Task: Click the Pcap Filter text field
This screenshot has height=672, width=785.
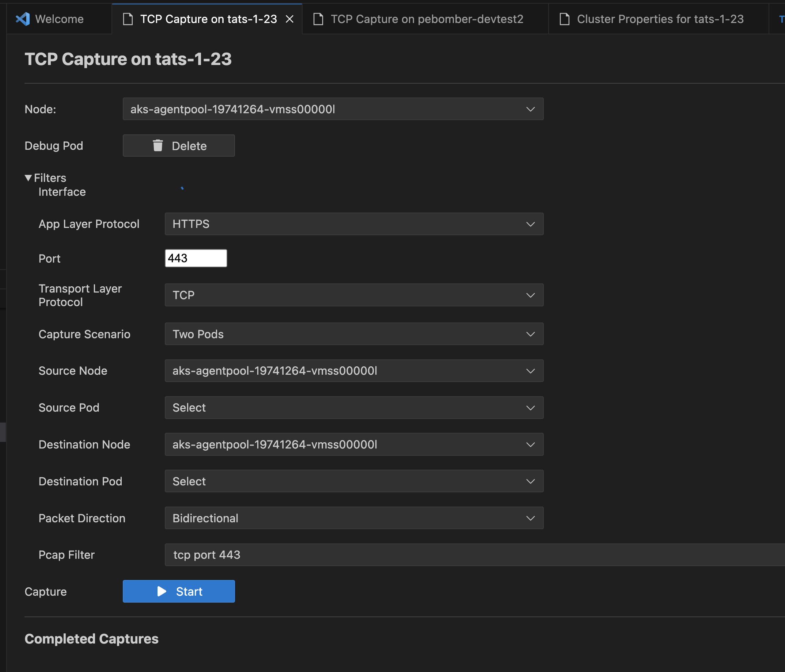Action: [475, 555]
